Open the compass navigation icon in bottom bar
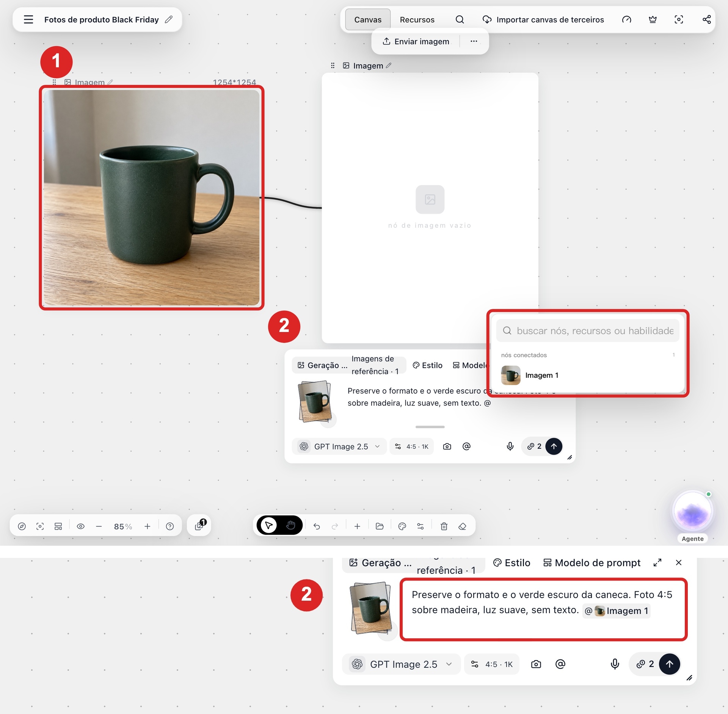728x714 pixels. pos(22,526)
